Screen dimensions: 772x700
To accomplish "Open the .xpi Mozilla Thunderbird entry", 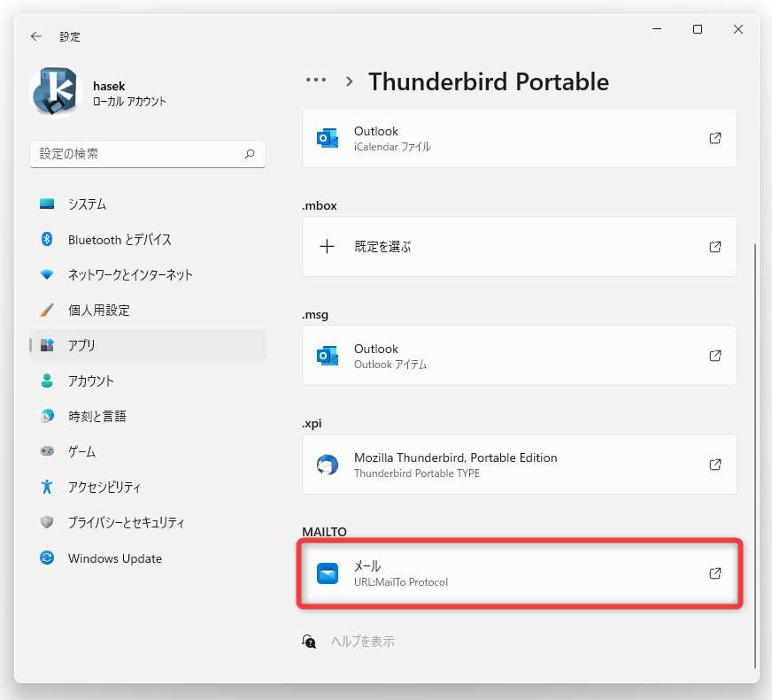I will [520, 465].
